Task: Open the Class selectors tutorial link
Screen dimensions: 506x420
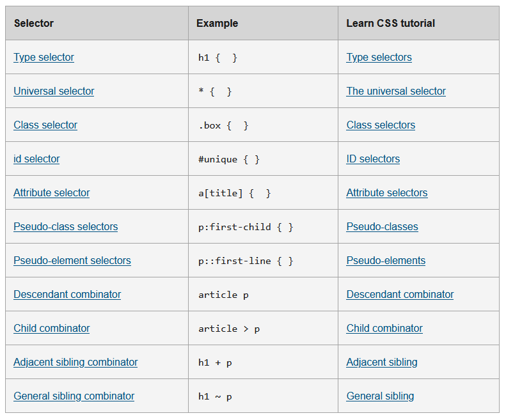Action: point(381,125)
